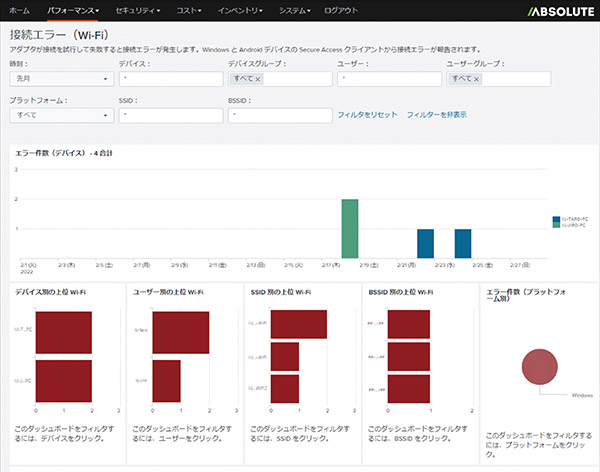This screenshot has height=472, width=600.
Task: Open the プラットフォーム dropdown
Action: [61, 115]
